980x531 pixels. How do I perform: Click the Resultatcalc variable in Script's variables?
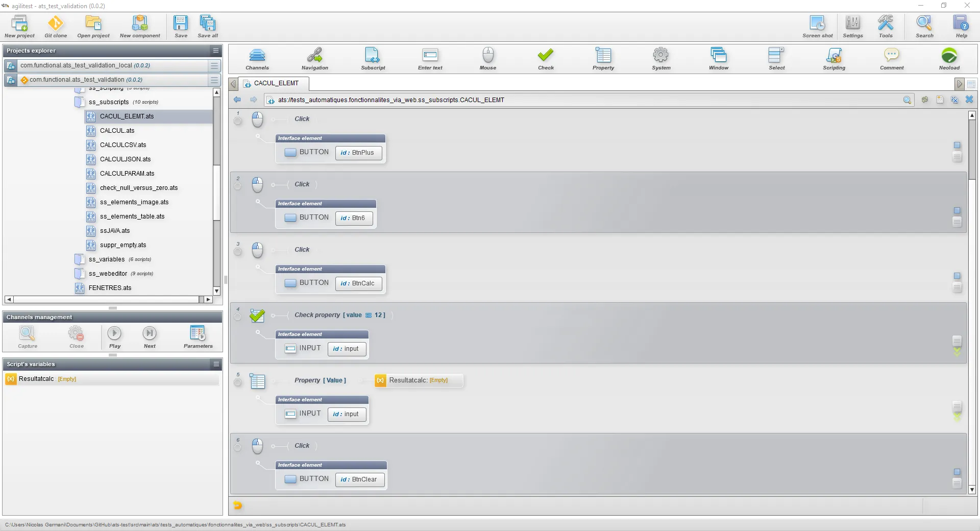pos(112,379)
